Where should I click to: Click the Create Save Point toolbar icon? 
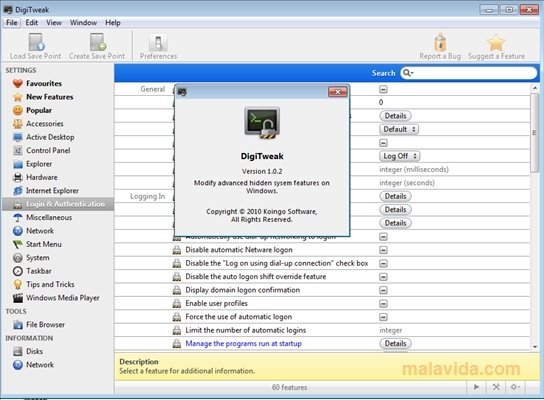[97, 42]
